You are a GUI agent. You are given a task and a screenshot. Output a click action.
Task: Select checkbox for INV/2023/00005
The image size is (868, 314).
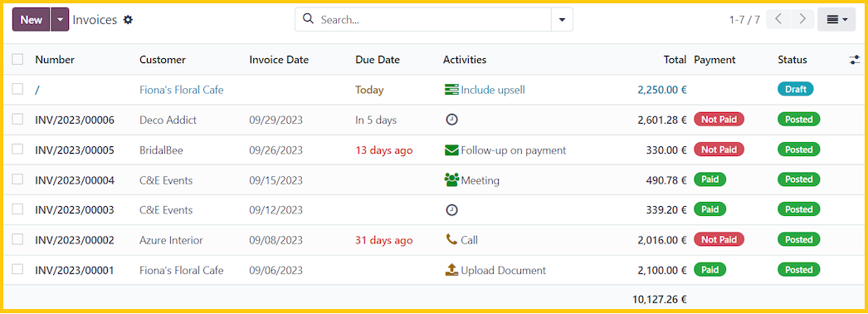click(x=17, y=149)
